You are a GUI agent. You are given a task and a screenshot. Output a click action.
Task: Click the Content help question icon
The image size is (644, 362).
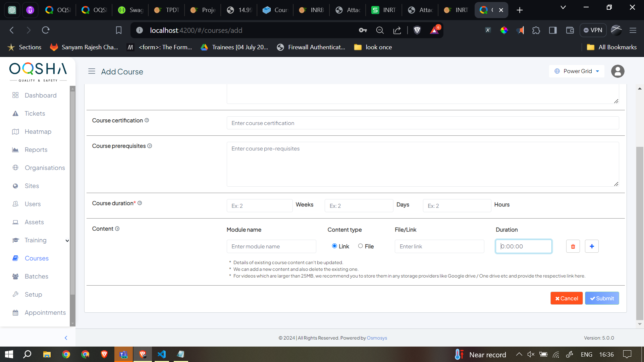click(x=117, y=229)
